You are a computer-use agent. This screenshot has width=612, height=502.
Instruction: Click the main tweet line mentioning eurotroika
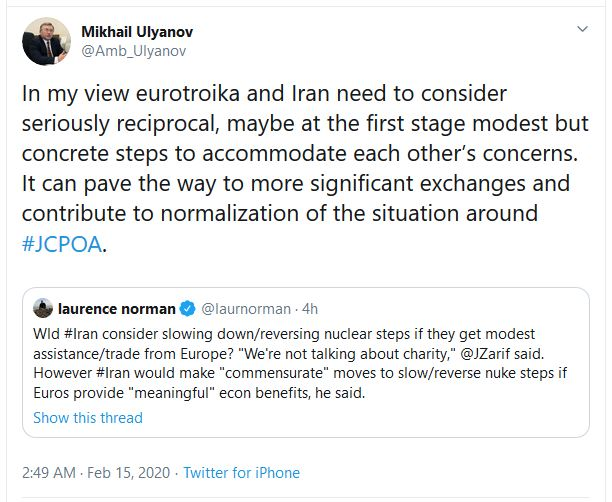(264, 93)
